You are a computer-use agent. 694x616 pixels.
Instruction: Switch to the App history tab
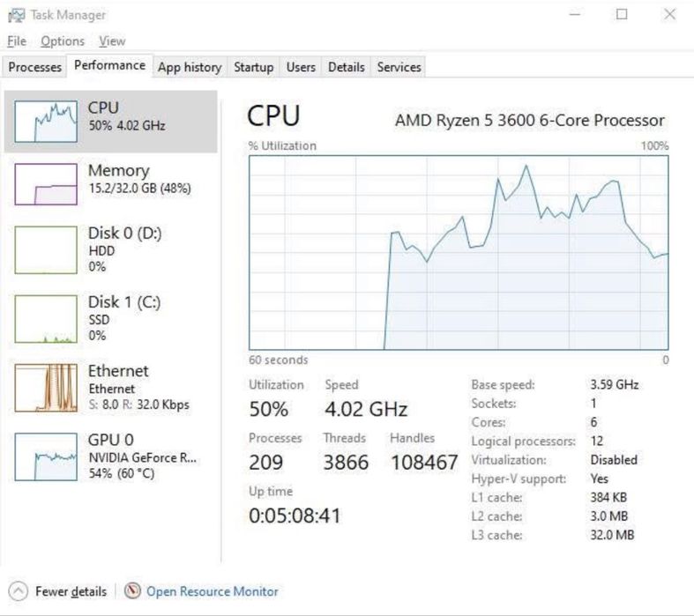190,67
